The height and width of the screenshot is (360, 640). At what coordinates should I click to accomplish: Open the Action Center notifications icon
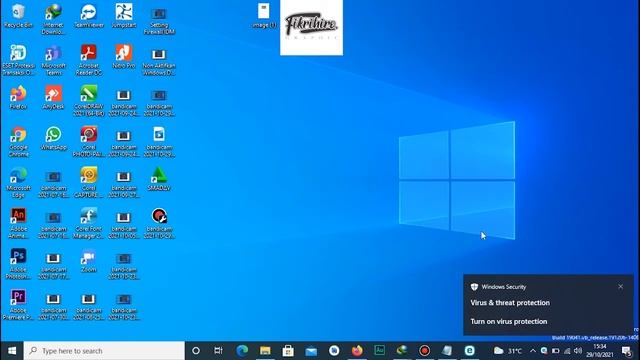[627, 351]
